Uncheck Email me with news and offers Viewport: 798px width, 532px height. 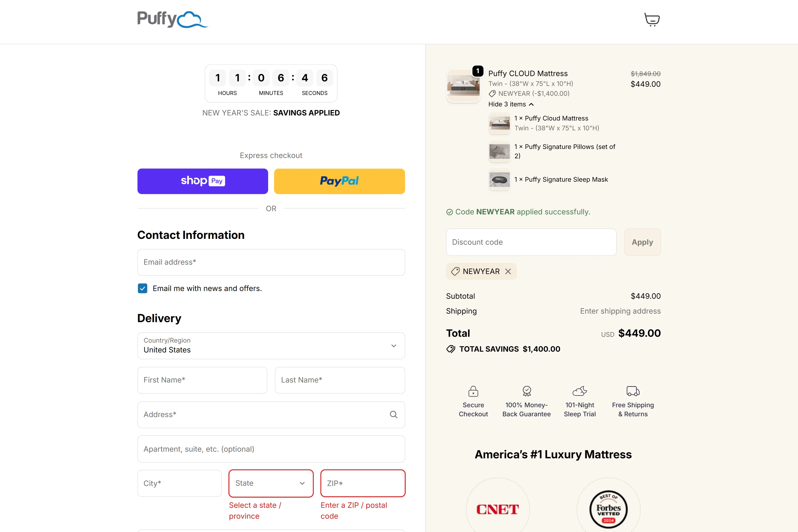tap(143, 288)
